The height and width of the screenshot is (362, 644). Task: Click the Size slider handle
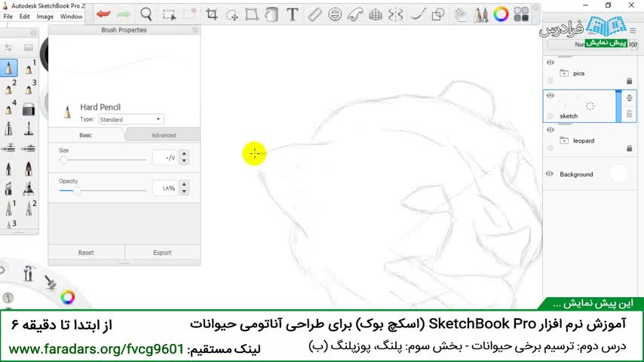(63, 159)
